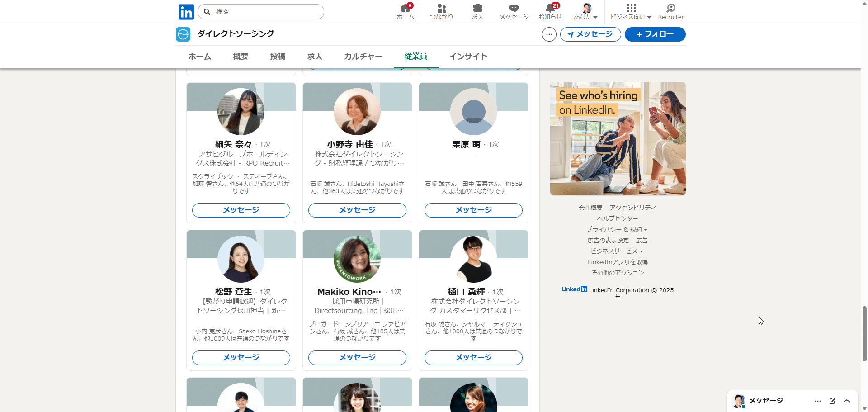Click the LinkedIn logo icon
The width and height of the screenshot is (868, 412).
[186, 12]
